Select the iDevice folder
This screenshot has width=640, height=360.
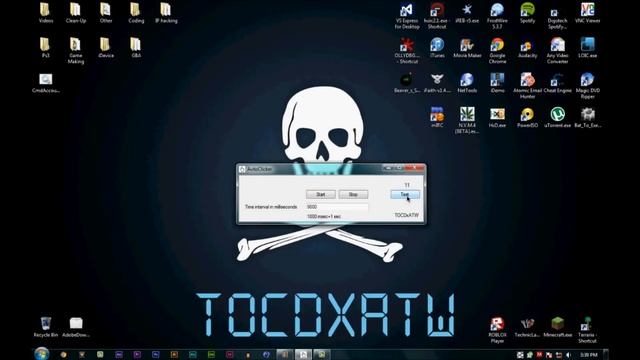tap(106, 47)
